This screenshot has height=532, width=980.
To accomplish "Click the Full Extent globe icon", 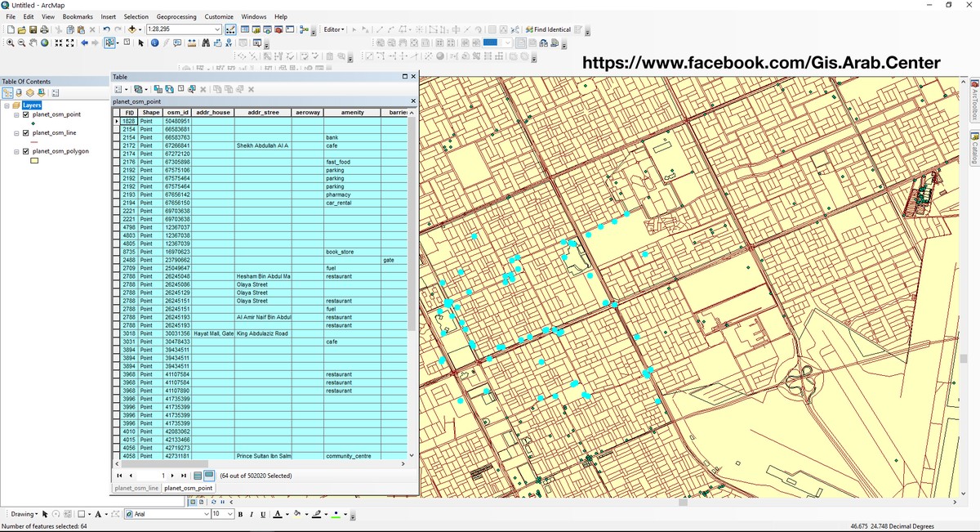I will click(x=44, y=42).
